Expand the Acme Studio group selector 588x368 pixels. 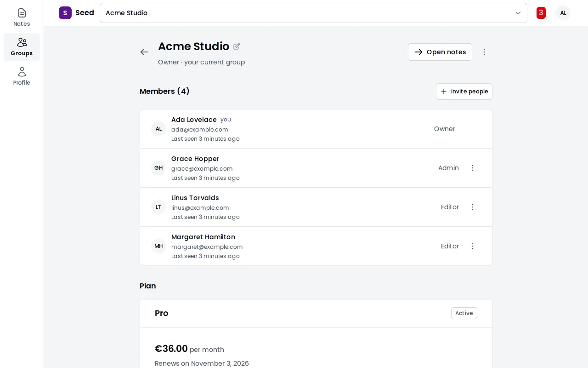[x=313, y=13]
